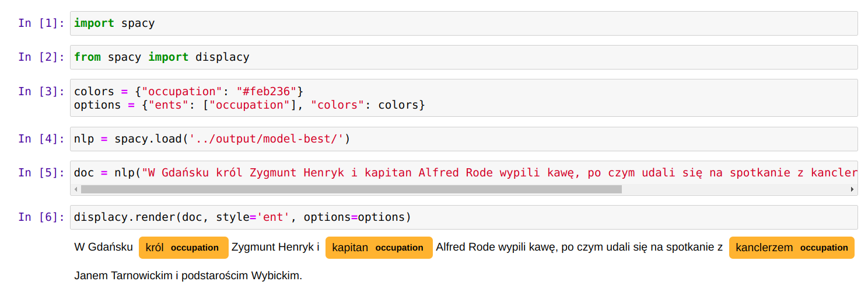Screen dimensions: 868x295
Task: Select the In [5] cell prompt
Action: [x=41, y=173]
